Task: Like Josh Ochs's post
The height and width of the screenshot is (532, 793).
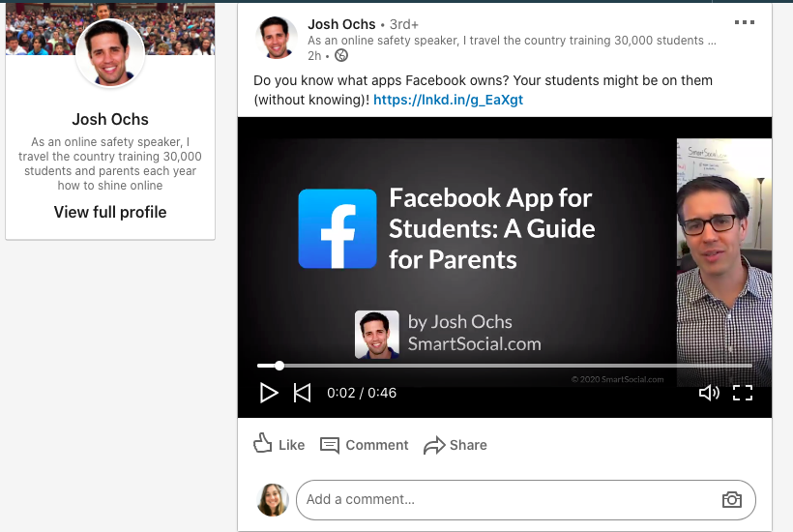Action: tap(279, 444)
